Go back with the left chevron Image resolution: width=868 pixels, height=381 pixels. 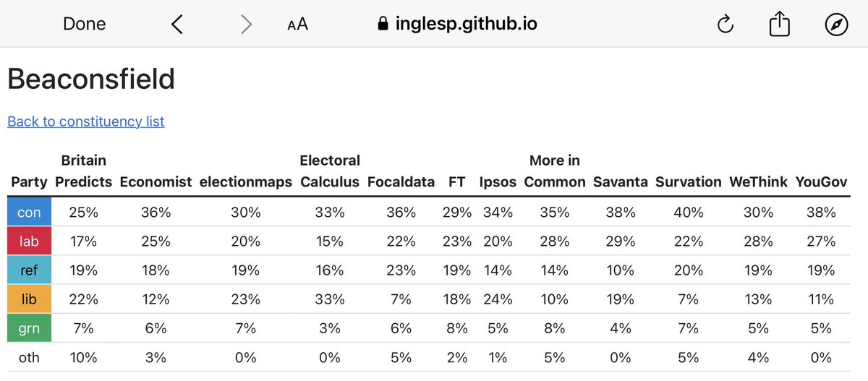click(177, 25)
